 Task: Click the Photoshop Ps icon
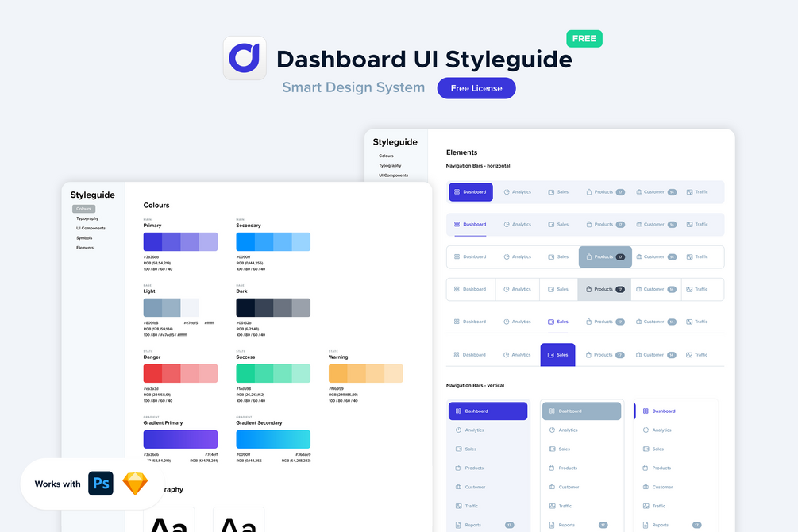tap(101, 484)
